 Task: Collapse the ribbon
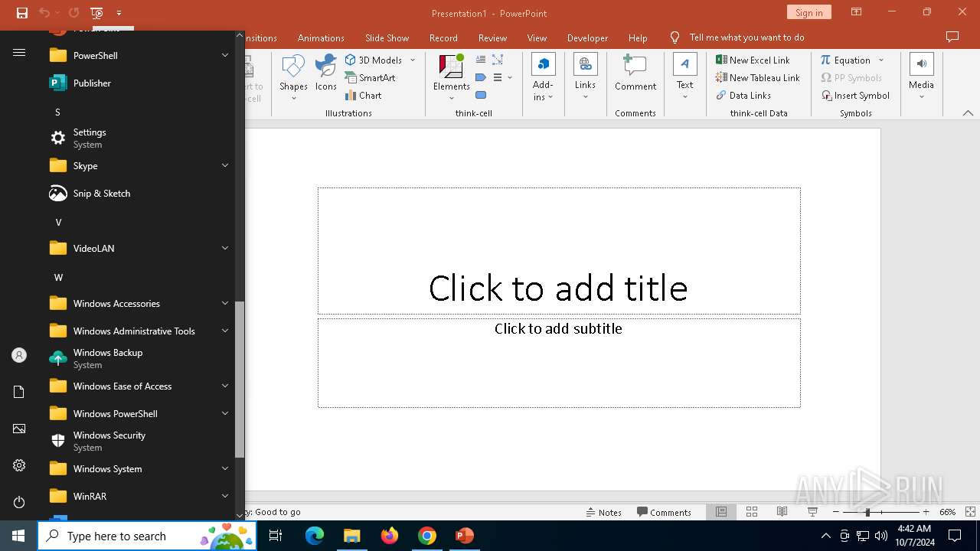pyautogui.click(x=968, y=113)
